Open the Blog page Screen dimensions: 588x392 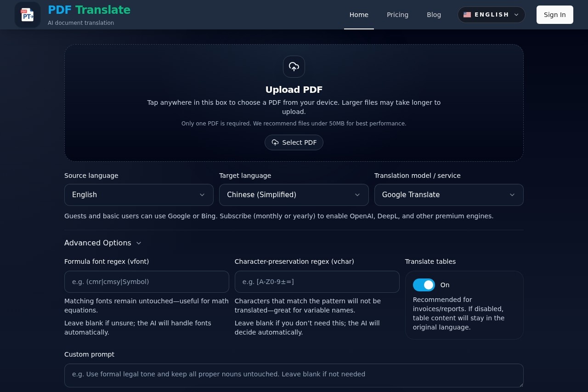[x=434, y=15]
